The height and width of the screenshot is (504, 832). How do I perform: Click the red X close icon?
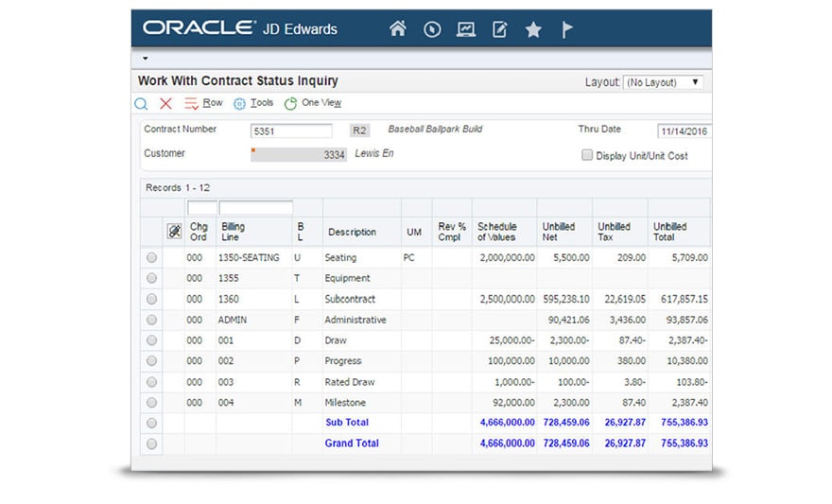[x=165, y=104]
